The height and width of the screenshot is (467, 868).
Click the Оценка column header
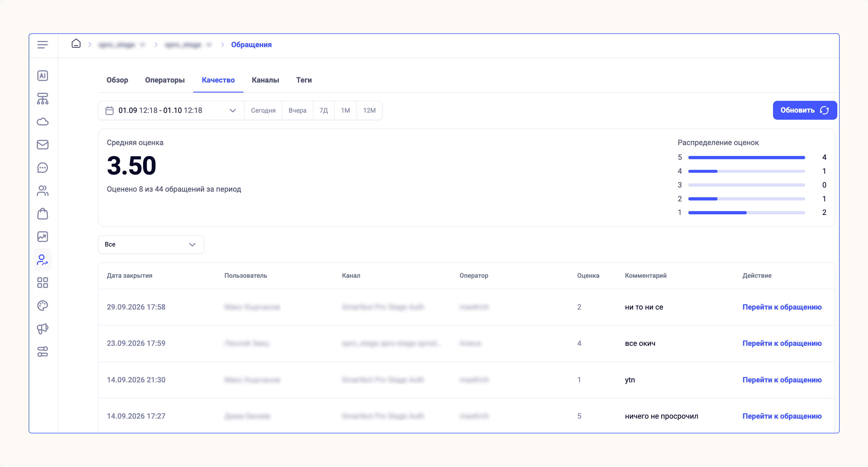pyautogui.click(x=588, y=276)
